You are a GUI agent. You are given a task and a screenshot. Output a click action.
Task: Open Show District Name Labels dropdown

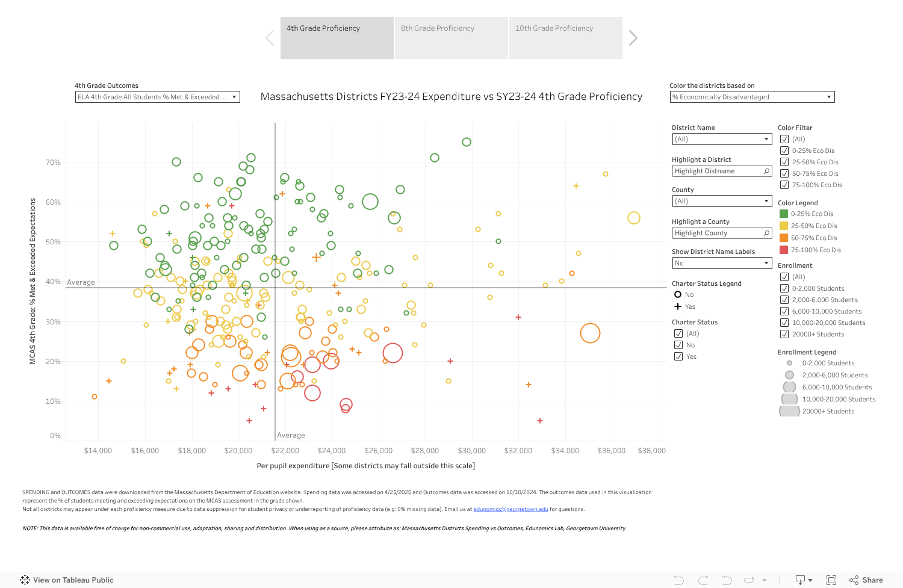point(722,263)
